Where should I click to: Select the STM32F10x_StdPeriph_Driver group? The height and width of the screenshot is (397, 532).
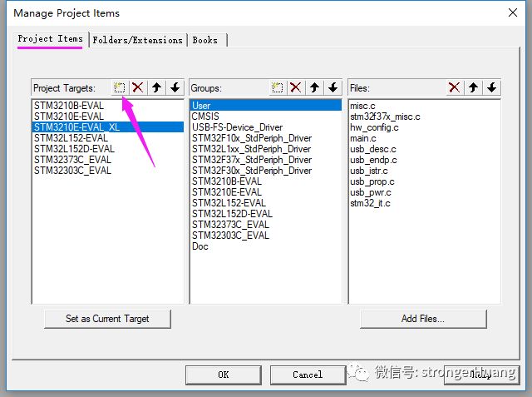pos(266,138)
